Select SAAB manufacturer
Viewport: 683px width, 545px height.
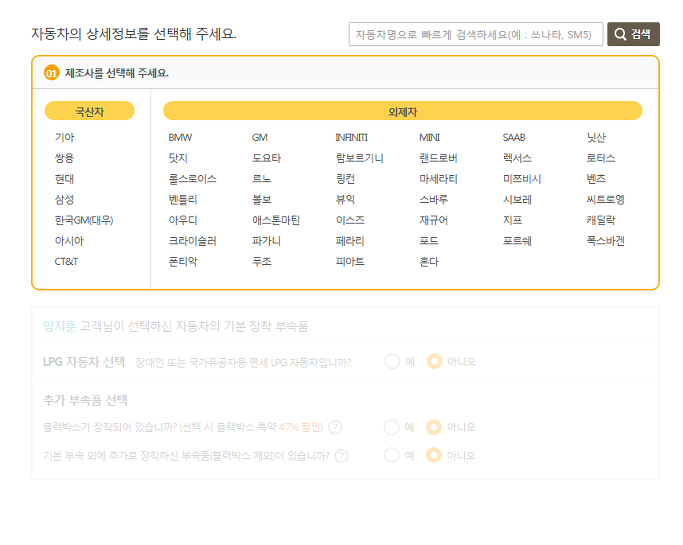pos(514,137)
